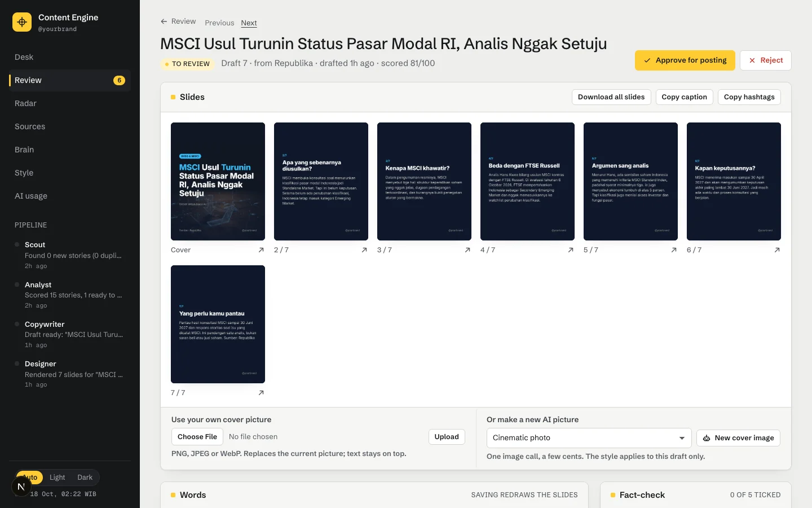Open the Style section

pos(70,173)
